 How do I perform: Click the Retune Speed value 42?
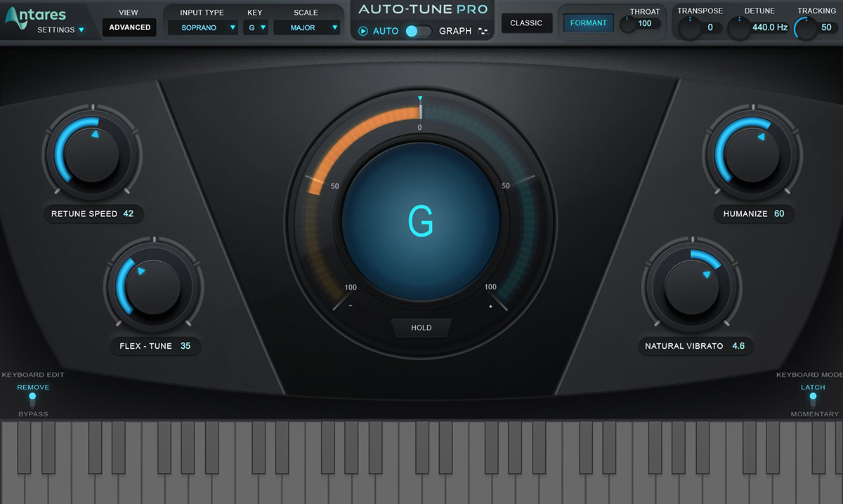(x=129, y=214)
